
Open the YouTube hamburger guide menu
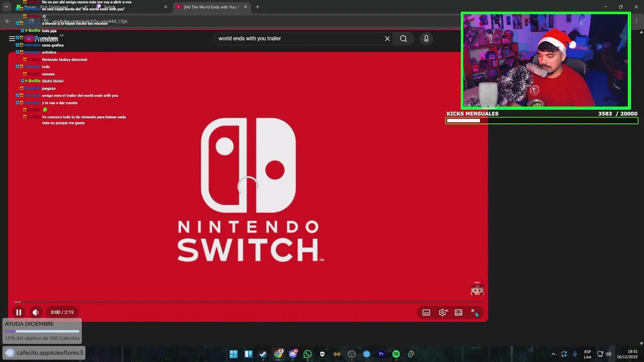pos(12,38)
